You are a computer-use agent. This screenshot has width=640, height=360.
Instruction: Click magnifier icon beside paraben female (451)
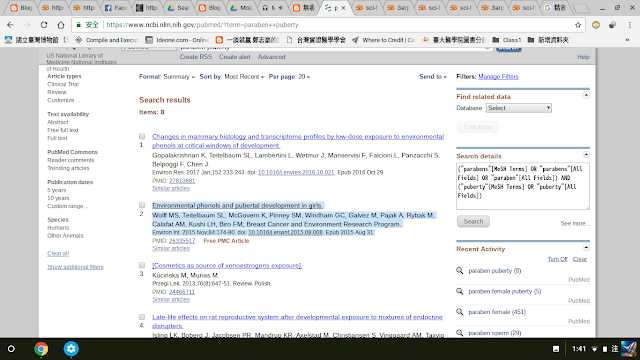coord(460,312)
